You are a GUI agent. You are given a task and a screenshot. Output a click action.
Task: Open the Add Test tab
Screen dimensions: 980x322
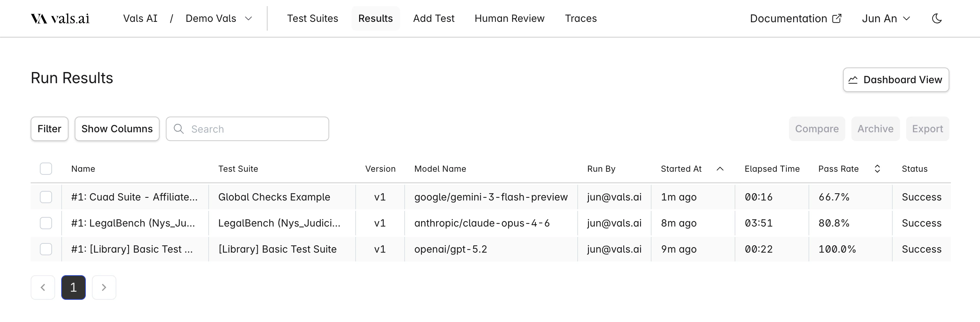pyautogui.click(x=434, y=18)
